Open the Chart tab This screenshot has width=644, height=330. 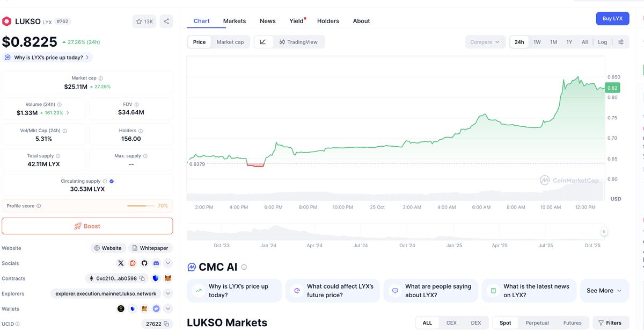pyautogui.click(x=202, y=21)
